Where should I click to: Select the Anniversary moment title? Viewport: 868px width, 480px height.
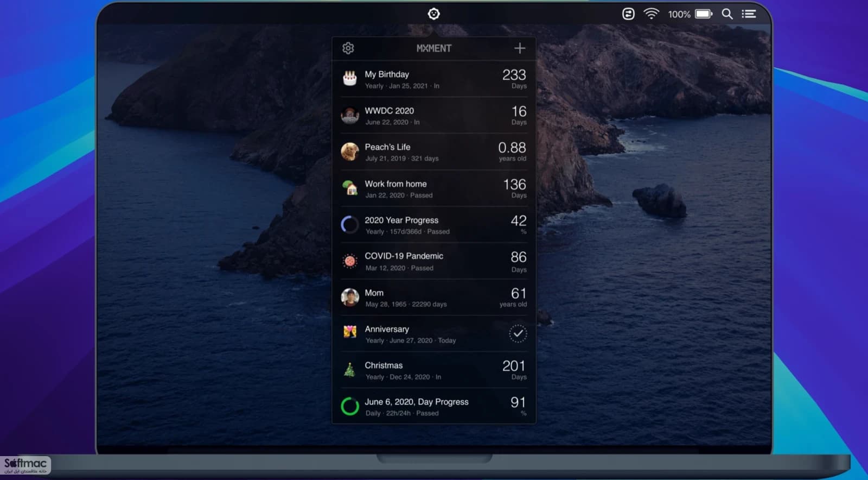(387, 330)
